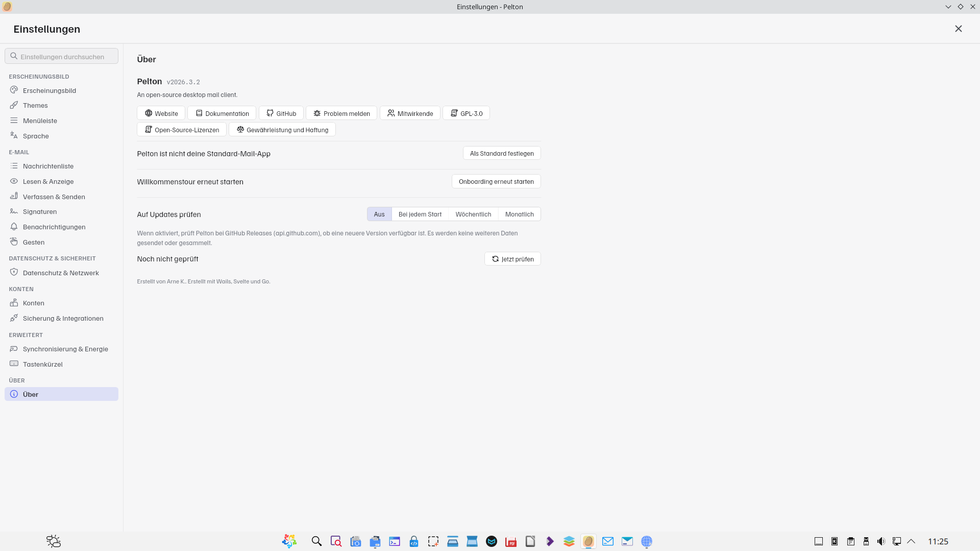This screenshot has height=551, width=980.
Task: Open Benachrichtigungen via the bell icon
Action: (14, 227)
